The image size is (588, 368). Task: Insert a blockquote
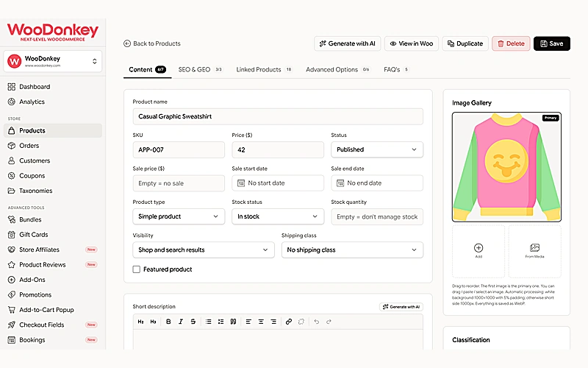[x=233, y=322]
